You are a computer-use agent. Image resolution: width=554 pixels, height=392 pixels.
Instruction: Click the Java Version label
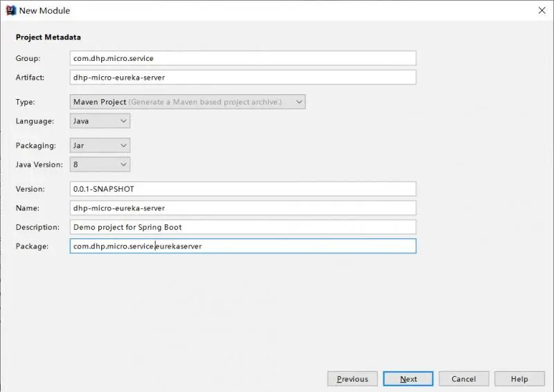tap(39, 165)
